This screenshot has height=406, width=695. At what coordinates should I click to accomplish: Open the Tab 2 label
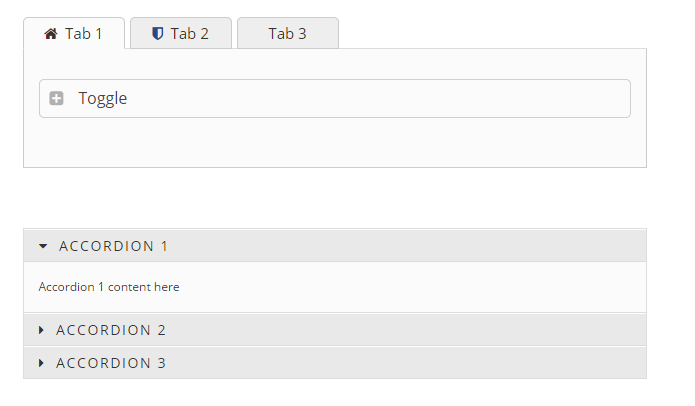pos(189,34)
